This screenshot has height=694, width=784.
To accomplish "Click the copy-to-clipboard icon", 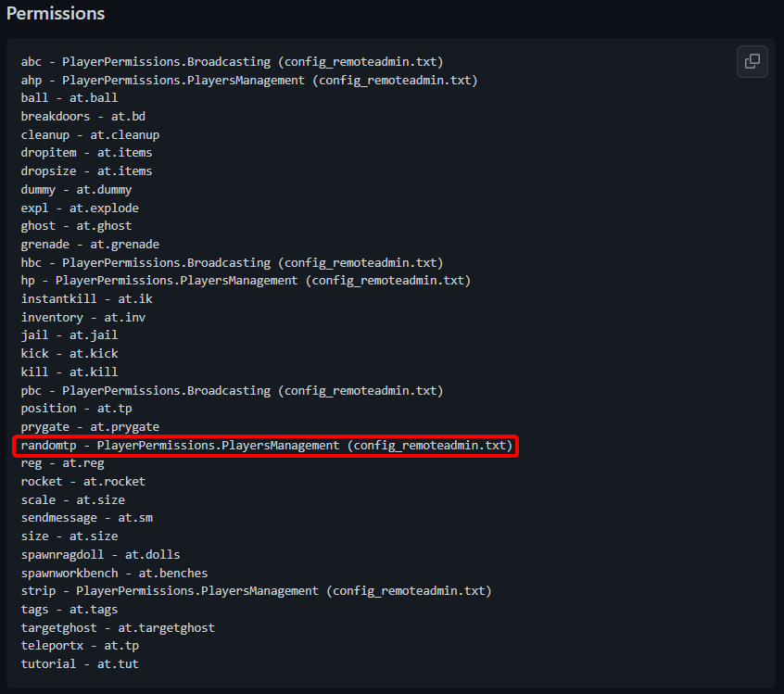I will coord(752,61).
